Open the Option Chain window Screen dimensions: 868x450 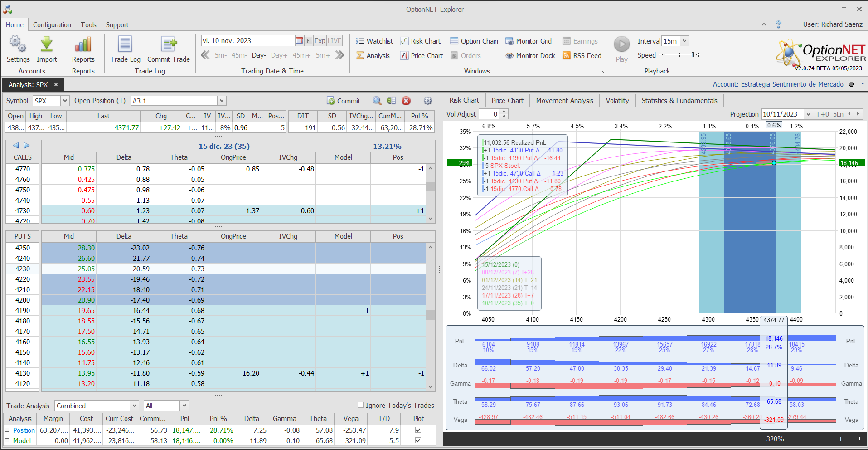click(474, 41)
